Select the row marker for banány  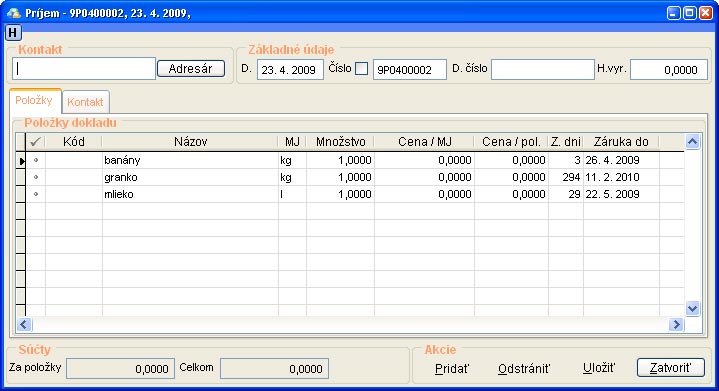tap(21, 160)
